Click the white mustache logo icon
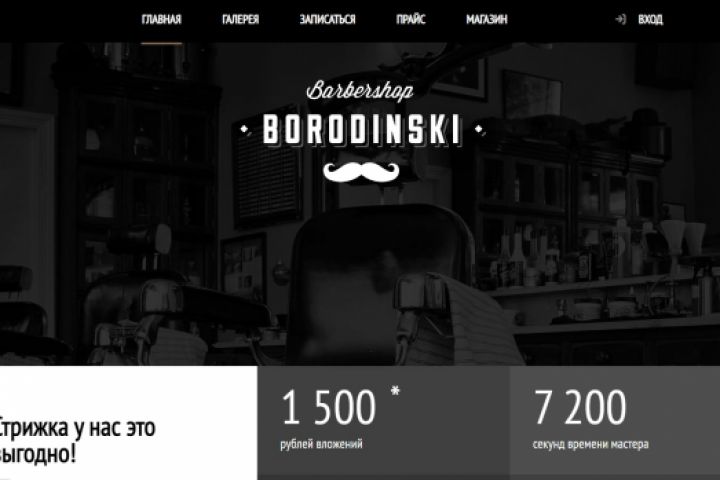 361,171
